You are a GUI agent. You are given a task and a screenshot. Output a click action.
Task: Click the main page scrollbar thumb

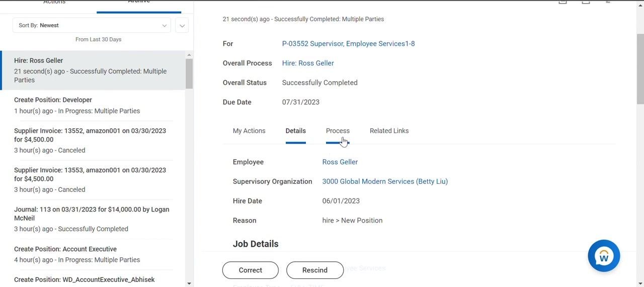[x=640, y=69]
